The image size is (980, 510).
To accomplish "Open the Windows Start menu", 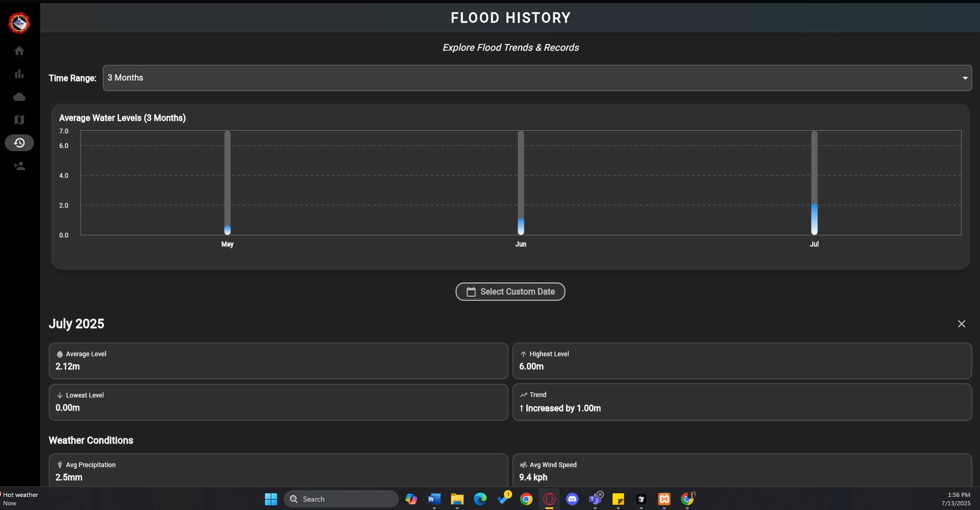I will [271, 499].
